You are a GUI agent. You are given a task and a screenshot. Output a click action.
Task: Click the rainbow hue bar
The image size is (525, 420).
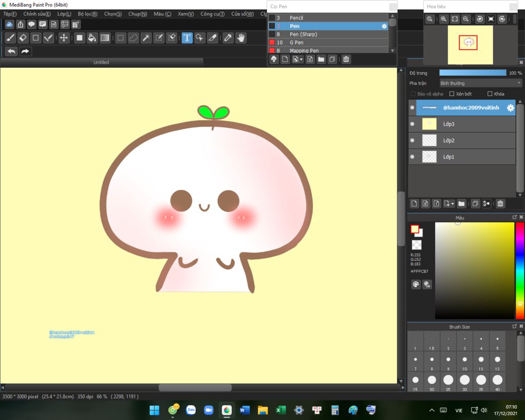pyautogui.click(x=520, y=270)
